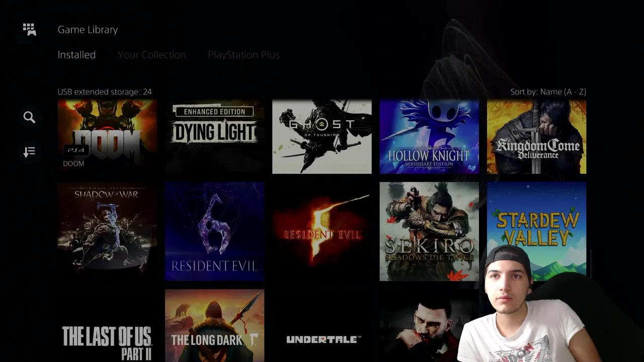Image resolution: width=644 pixels, height=362 pixels.
Task: Select the DOOM game tile
Action: (x=107, y=136)
